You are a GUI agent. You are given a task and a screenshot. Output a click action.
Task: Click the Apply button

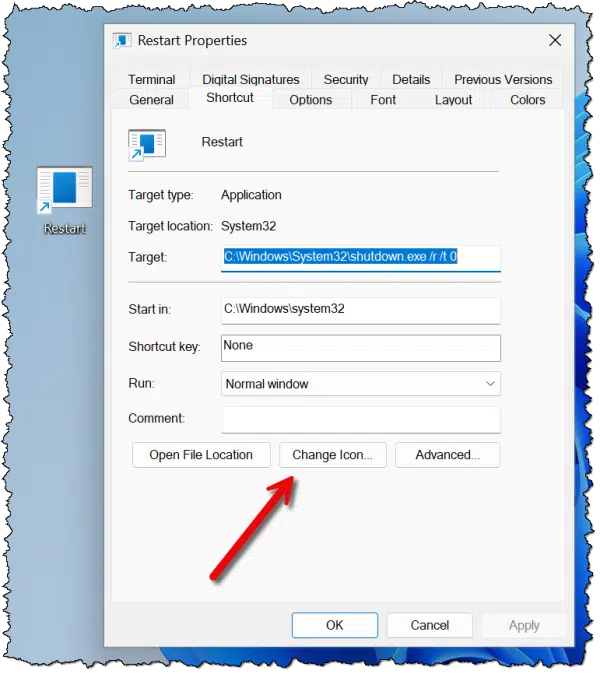[524, 625]
